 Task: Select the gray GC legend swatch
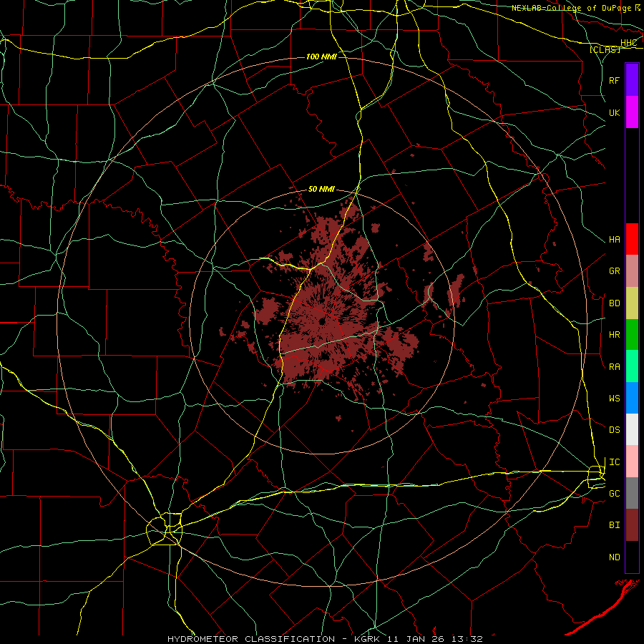point(632,493)
